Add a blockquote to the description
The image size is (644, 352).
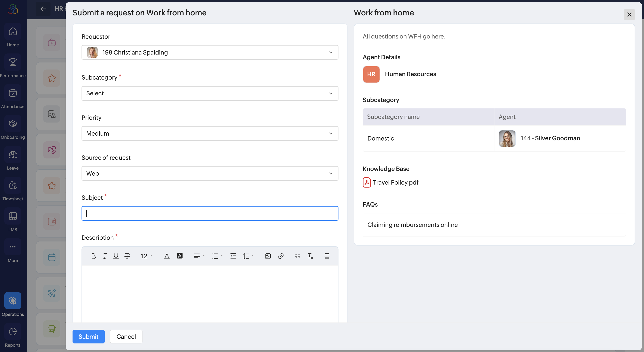point(297,256)
